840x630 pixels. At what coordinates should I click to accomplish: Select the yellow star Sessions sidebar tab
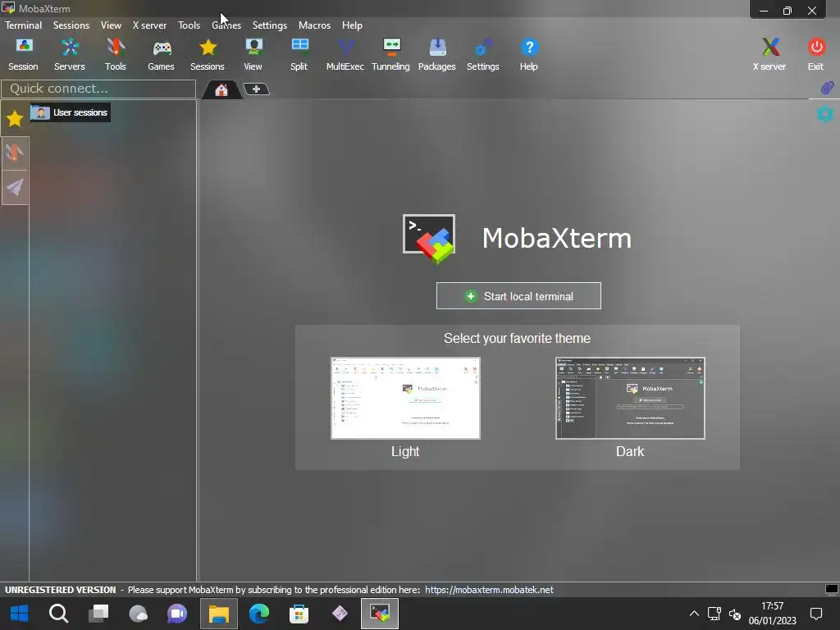pyautogui.click(x=15, y=118)
